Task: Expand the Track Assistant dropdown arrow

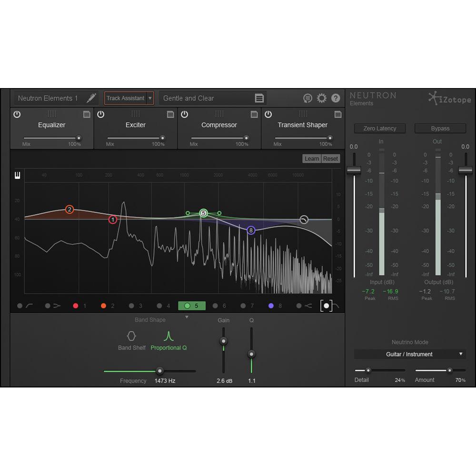Action: pos(150,98)
